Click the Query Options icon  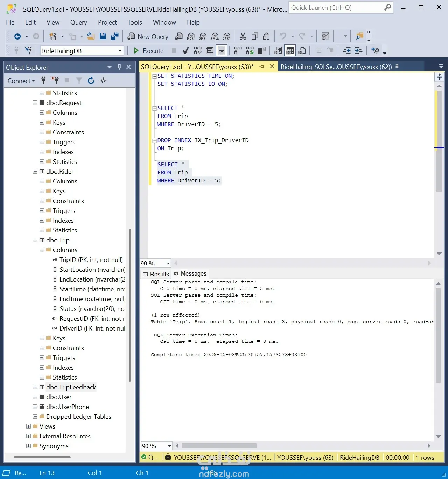(x=210, y=51)
